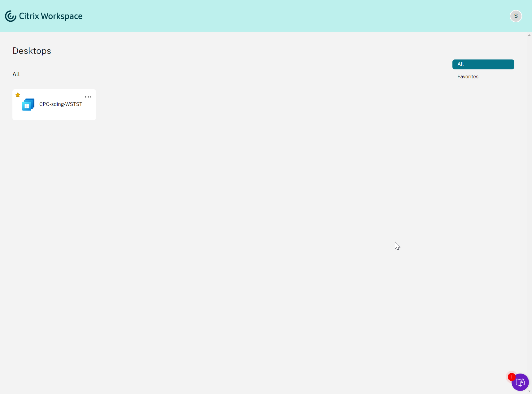Click the CPC-sding-WSTST desktop name

click(61, 104)
